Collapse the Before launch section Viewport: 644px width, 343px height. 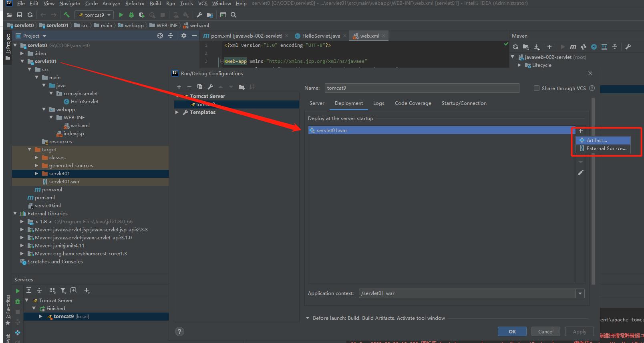coord(308,318)
